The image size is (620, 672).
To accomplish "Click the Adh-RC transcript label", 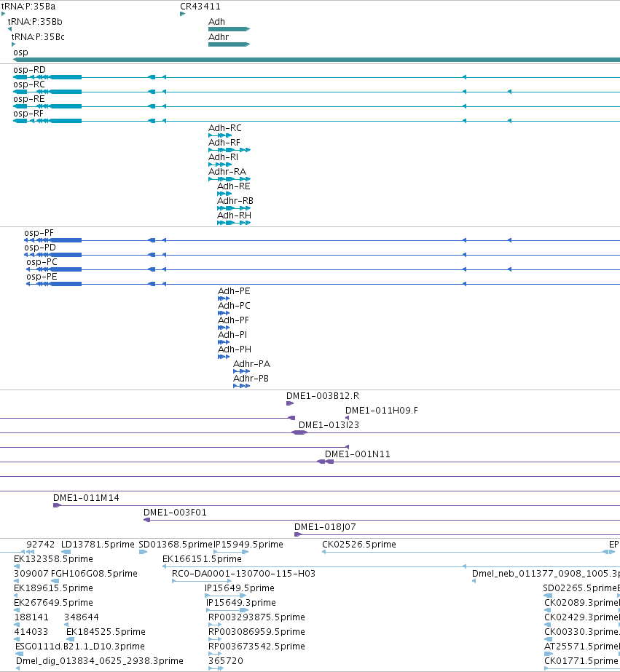I will tap(224, 127).
